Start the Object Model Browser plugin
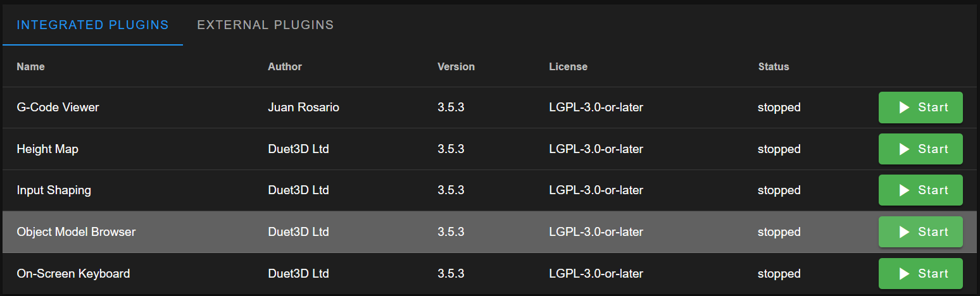The image size is (980, 296). pos(920,232)
